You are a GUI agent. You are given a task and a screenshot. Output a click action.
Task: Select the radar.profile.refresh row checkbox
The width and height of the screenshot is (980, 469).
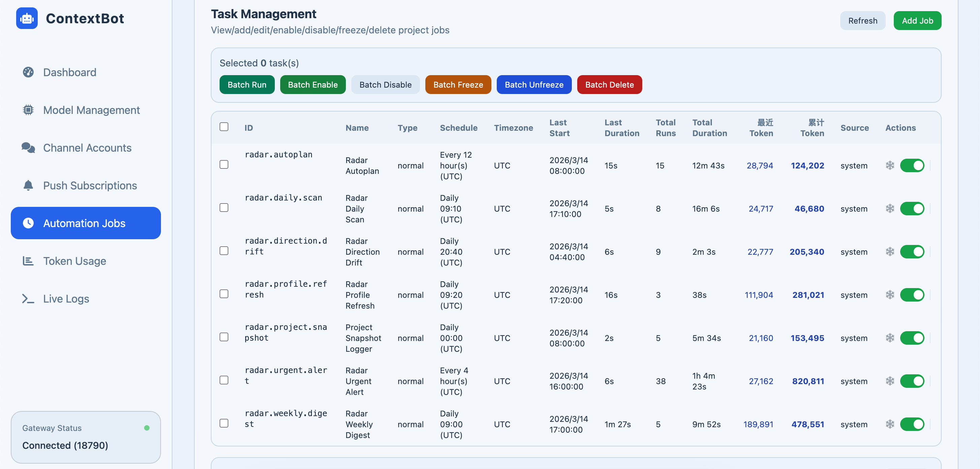pyautogui.click(x=224, y=294)
